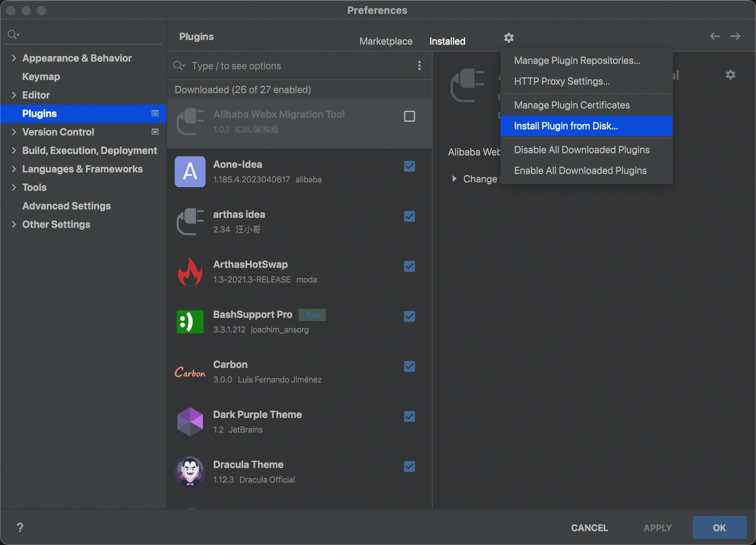The image size is (756, 545).
Task: Choose Manage Plugin Repositories menu item
Action: (x=587, y=60)
